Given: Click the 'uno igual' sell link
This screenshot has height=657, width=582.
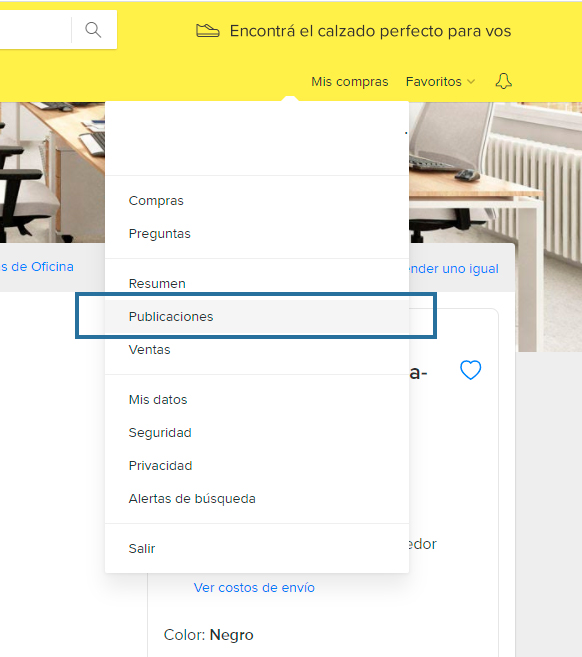Looking at the screenshot, I should 455,268.
